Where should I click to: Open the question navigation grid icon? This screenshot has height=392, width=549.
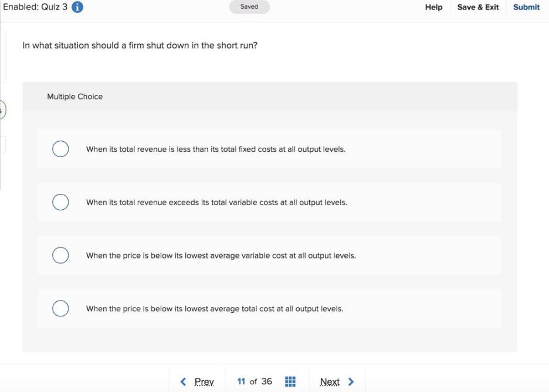(x=290, y=381)
